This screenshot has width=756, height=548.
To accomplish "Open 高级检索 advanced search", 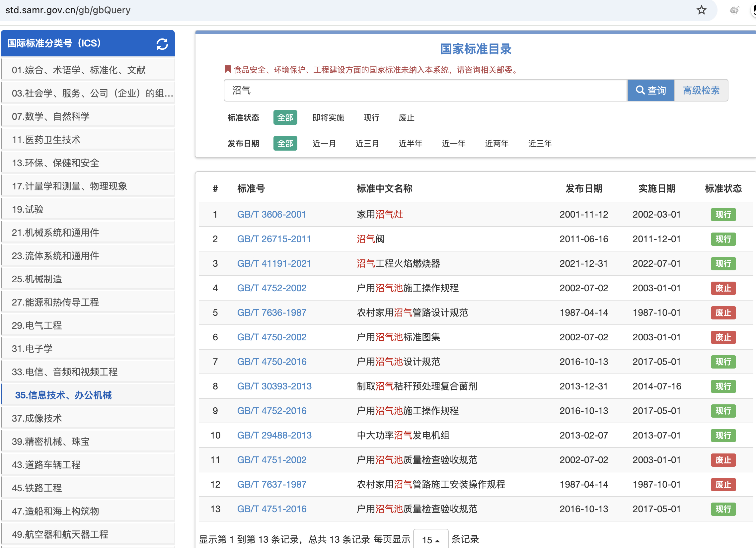I will (701, 90).
